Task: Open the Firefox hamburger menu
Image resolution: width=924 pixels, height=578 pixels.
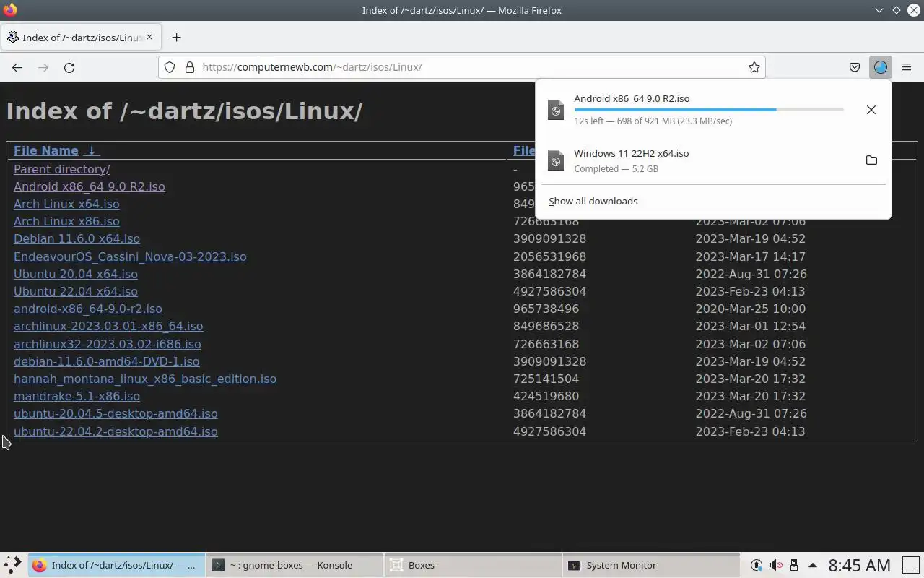Action: [x=907, y=67]
